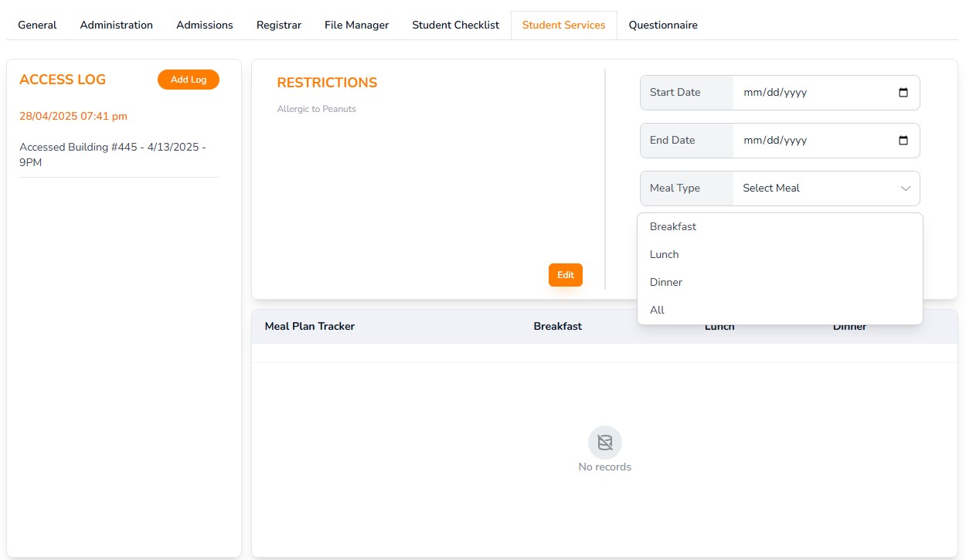Click the Edit button under Restrictions
Image resolution: width=966 pixels, height=560 pixels.
tap(565, 274)
